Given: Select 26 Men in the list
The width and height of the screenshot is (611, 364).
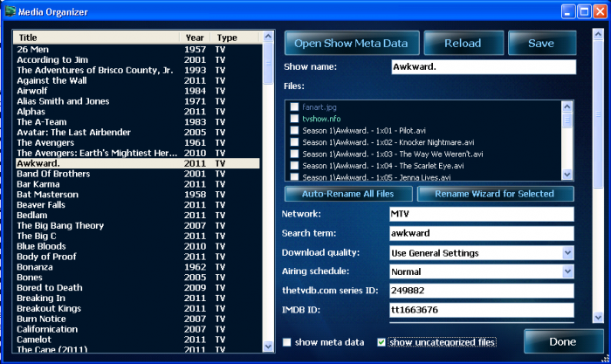Looking at the screenshot, I should (138, 50).
